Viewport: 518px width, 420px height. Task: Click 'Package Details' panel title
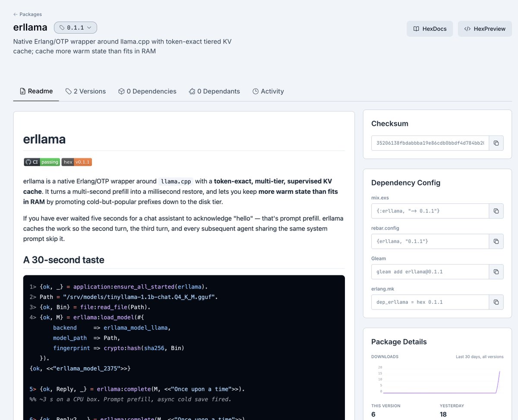[x=399, y=342]
